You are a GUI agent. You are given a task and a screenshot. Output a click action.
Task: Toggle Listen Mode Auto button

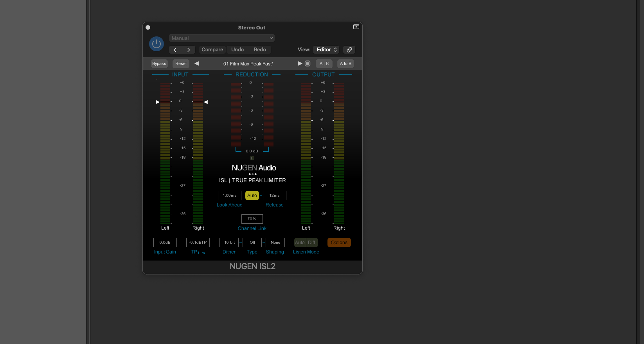pos(300,243)
